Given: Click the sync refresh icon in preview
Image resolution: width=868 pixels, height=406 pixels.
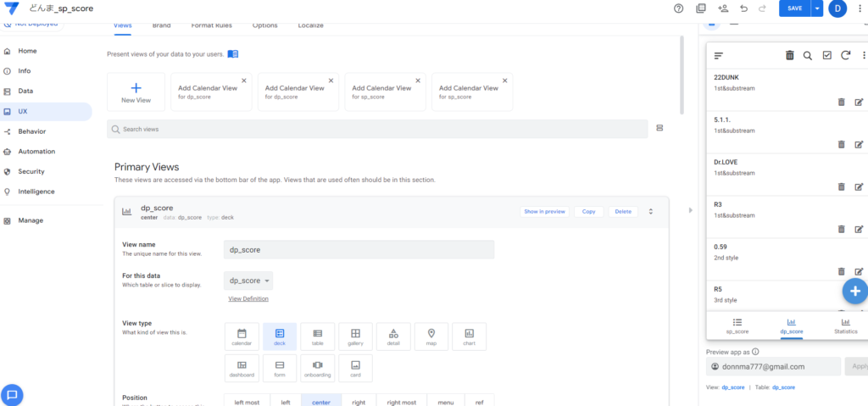Looking at the screenshot, I should click(x=845, y=55).
